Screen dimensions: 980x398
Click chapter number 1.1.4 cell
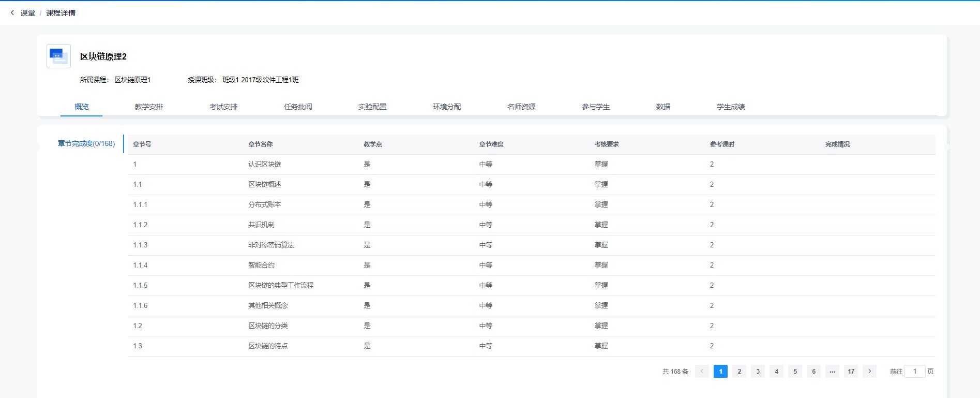(x=140, y=266)
